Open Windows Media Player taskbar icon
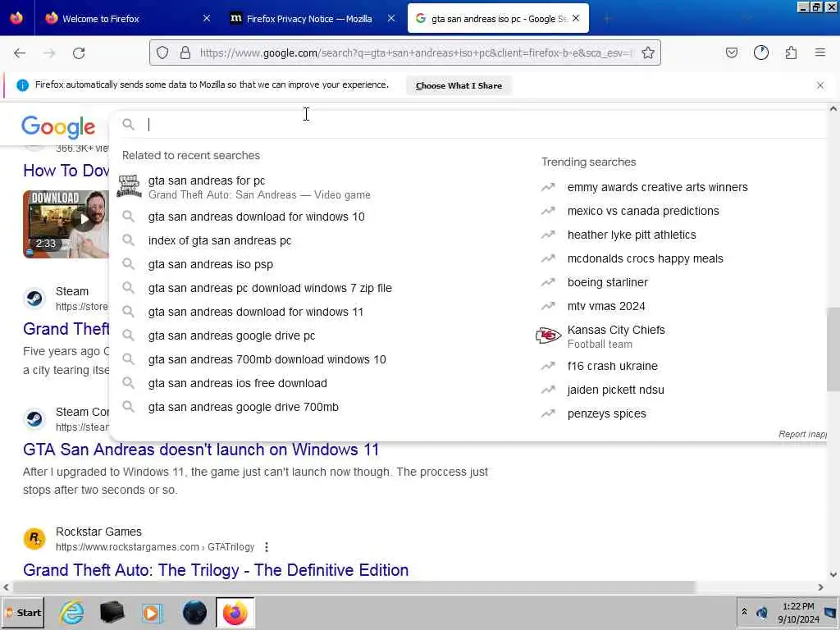The image size is (840, 630). 153,612
